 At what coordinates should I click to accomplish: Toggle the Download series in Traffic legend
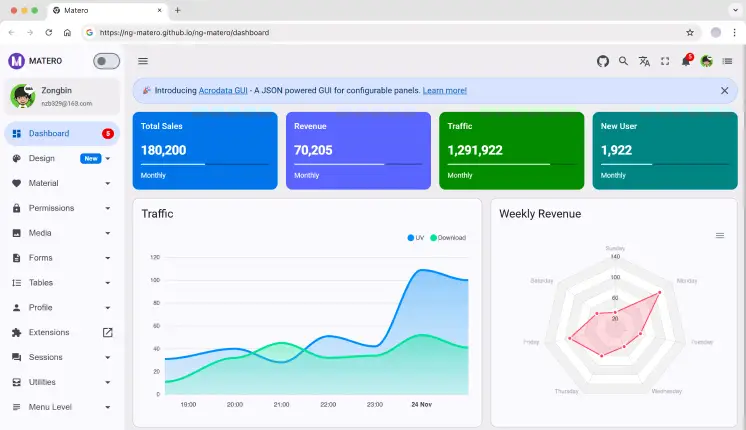tap(448, 238)
